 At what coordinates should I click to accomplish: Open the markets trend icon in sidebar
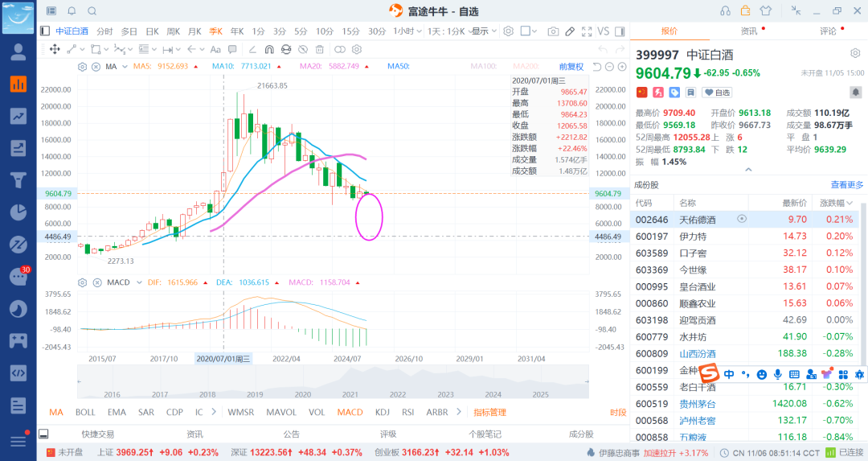(18, 116)
